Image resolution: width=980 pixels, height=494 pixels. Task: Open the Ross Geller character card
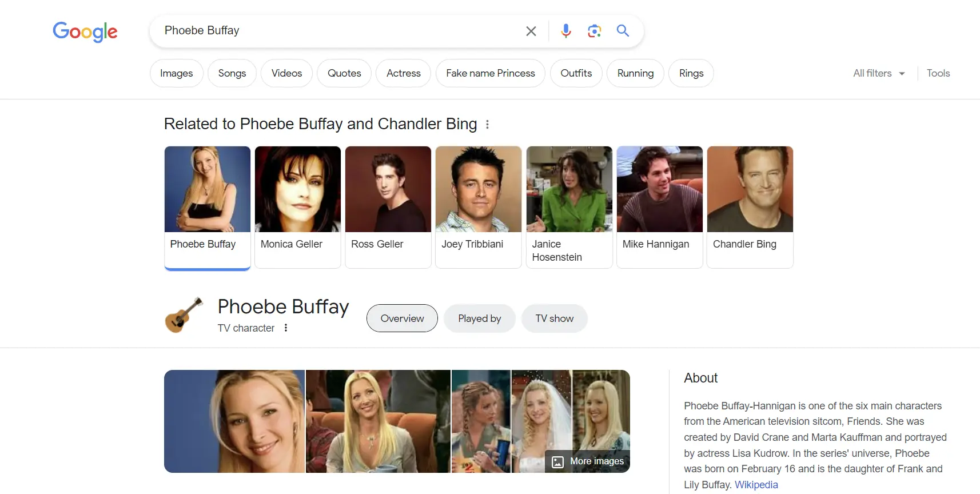(388, 207)
